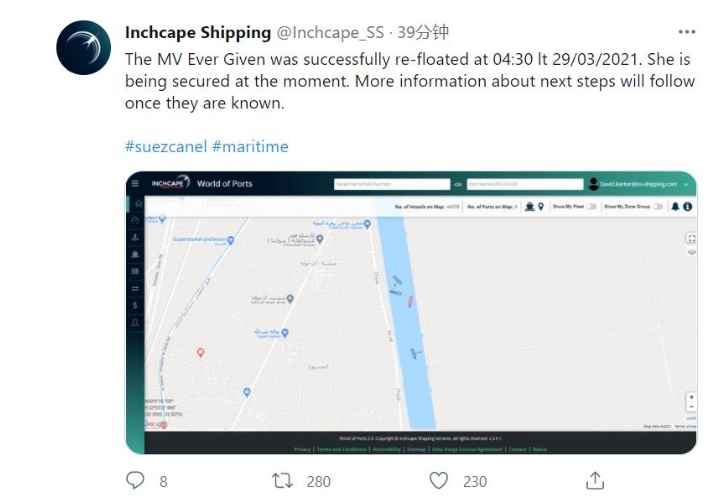Open the hamburger menu in World of Ports
The image size is (712, 504).
click(x=135, y=183)
